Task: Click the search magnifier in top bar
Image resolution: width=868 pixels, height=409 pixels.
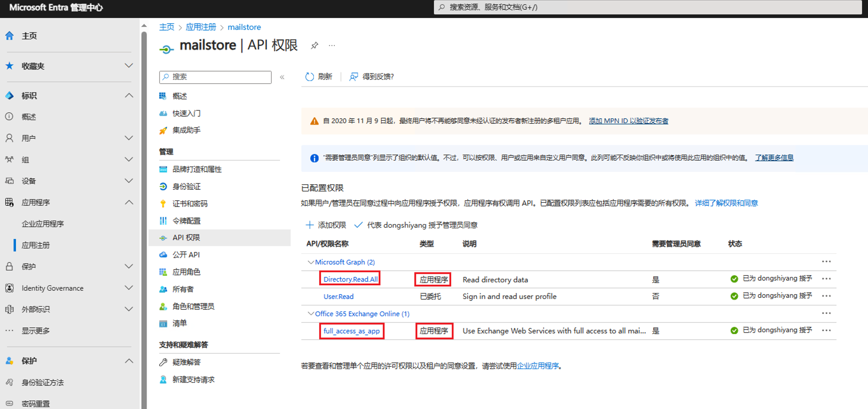Action: point(442,7)
